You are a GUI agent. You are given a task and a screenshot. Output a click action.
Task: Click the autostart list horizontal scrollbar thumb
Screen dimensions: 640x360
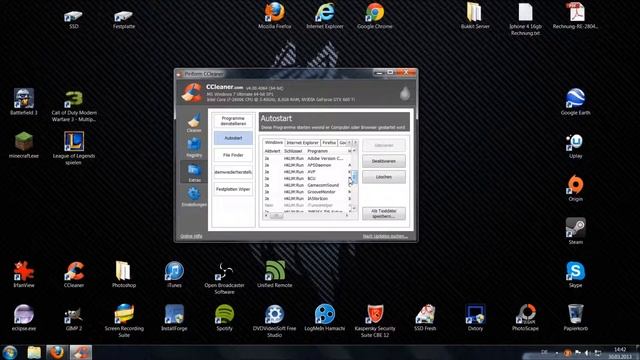pos(276,215)
